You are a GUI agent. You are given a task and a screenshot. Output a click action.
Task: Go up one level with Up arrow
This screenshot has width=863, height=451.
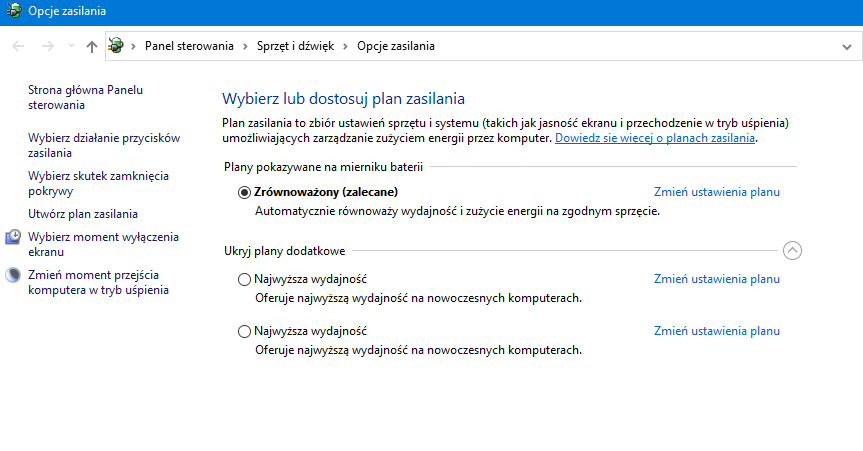[x=91, y=46]
